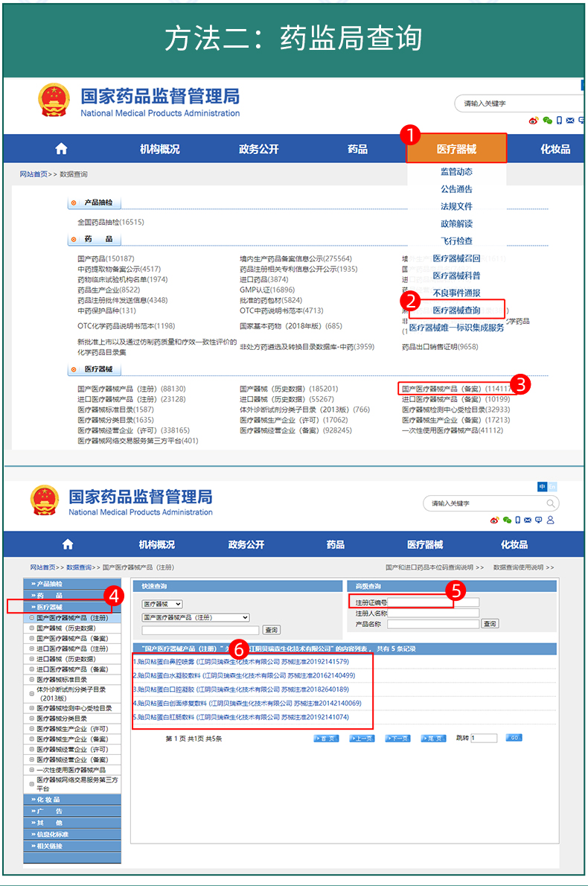Expand the 化妆品 sidebar section
This screenshot has height=886, width=588.
(72, 800)
